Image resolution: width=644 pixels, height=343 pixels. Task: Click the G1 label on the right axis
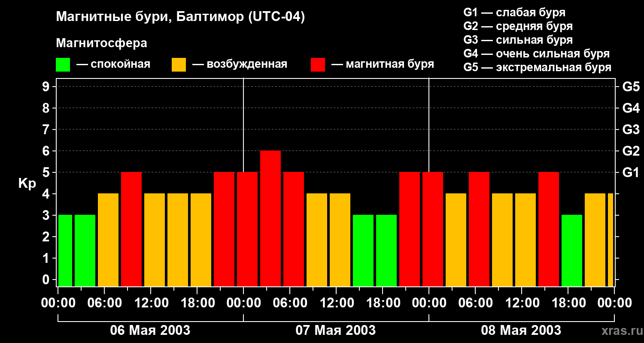tap(631, 172)
